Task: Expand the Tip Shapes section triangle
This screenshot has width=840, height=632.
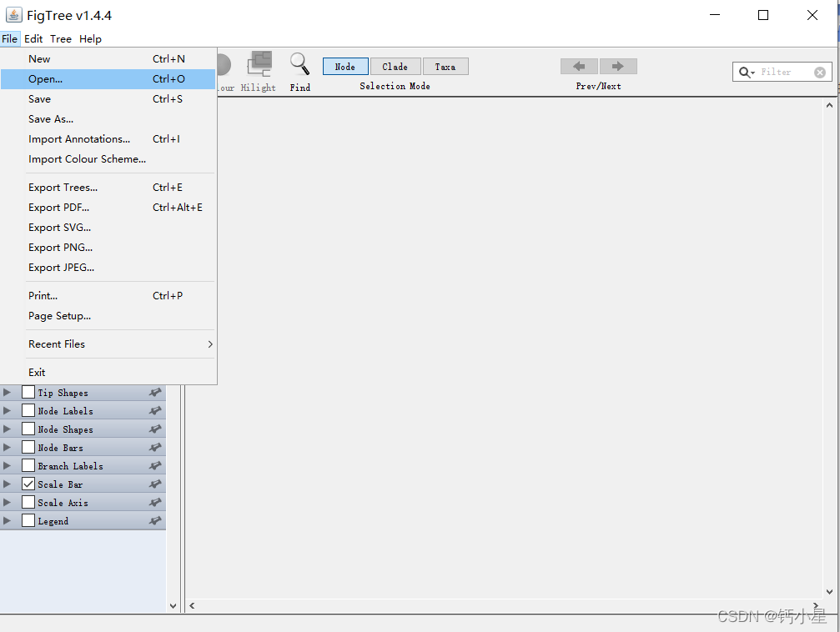Action: coord(7,393)
